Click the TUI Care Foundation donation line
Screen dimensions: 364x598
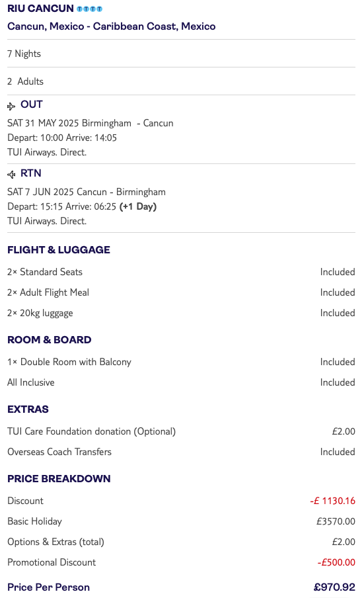[x=181, y=431]
